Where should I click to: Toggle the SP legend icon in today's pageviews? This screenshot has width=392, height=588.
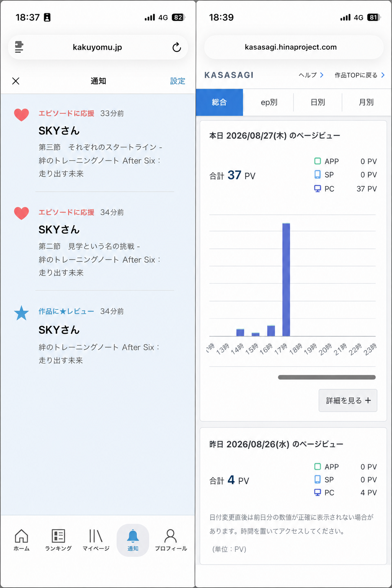pyautogui.click(x=317, y=174)
